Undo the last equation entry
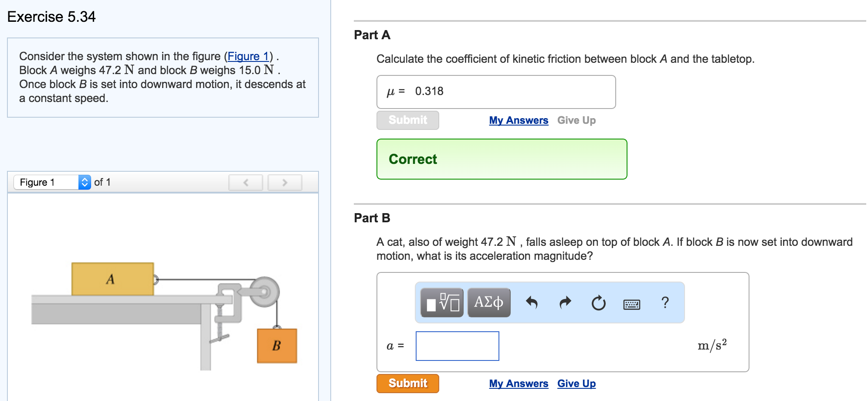The width and height of the screenshot is (868, 401). click(532, 302)
